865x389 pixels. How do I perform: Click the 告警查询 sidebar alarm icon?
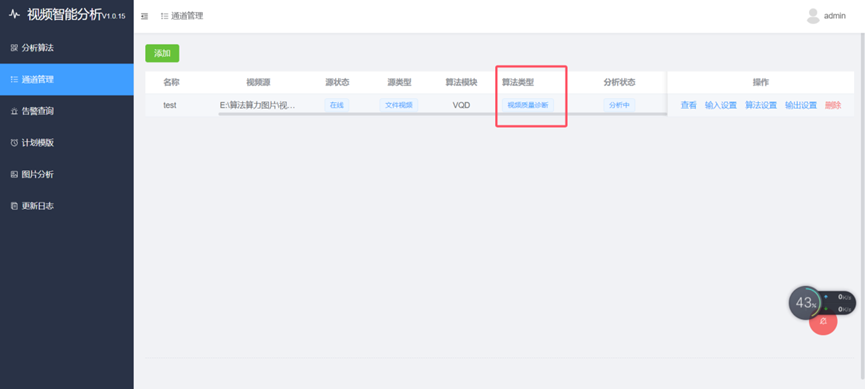[x=14, y=111]
